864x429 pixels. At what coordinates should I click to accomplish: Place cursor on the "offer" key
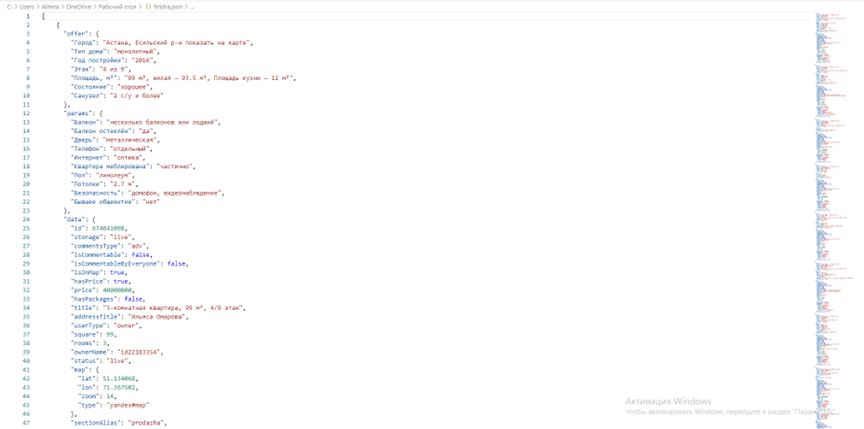[x=74, y=34]
